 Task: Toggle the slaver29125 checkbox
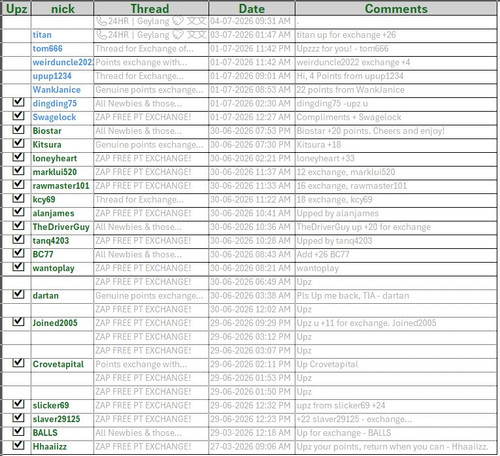pyautogui.click(x=18, y=418)
